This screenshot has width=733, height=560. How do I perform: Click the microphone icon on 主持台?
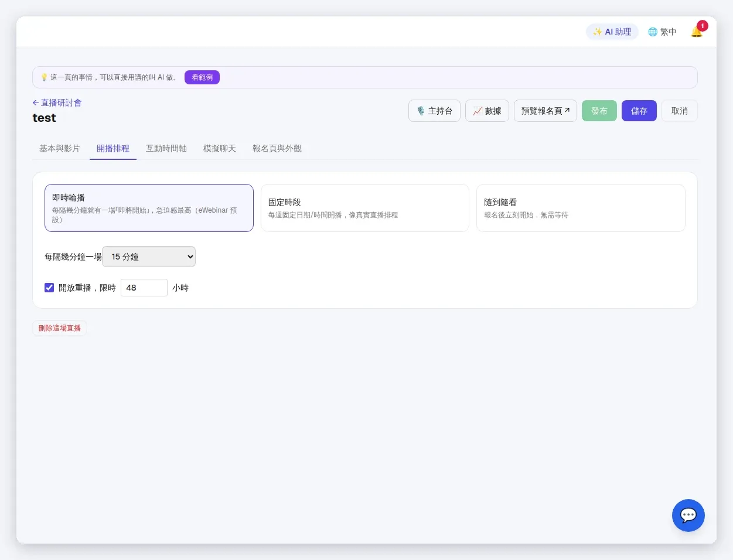421,111
